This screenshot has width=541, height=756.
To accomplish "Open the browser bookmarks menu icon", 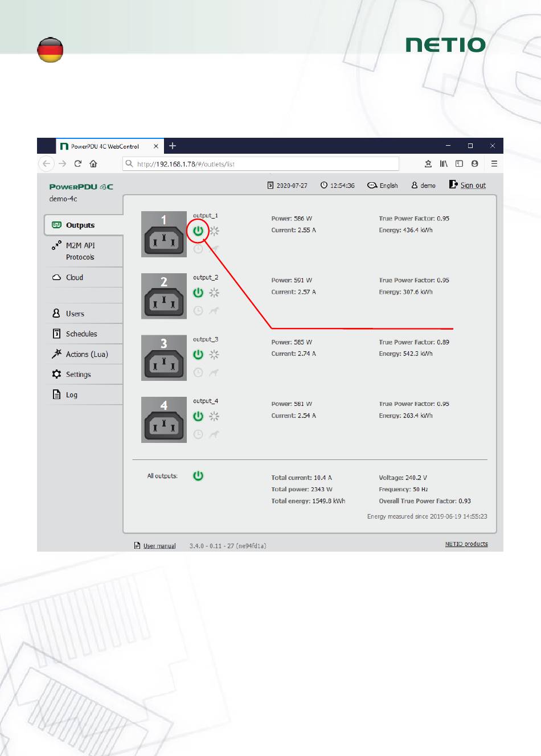I will tap(428, 164).
